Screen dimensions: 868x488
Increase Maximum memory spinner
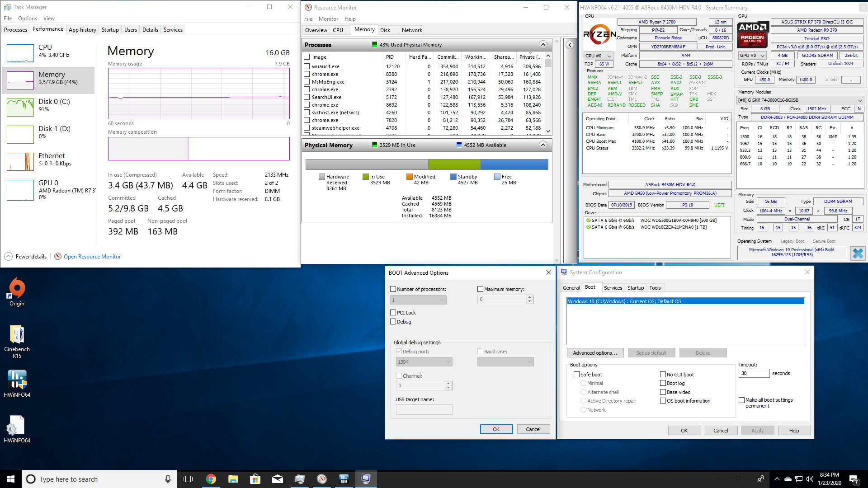(x=530, y=297)
